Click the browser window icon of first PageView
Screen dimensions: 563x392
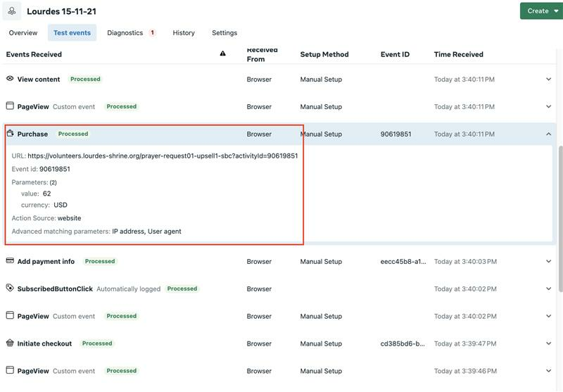[10, 106]
